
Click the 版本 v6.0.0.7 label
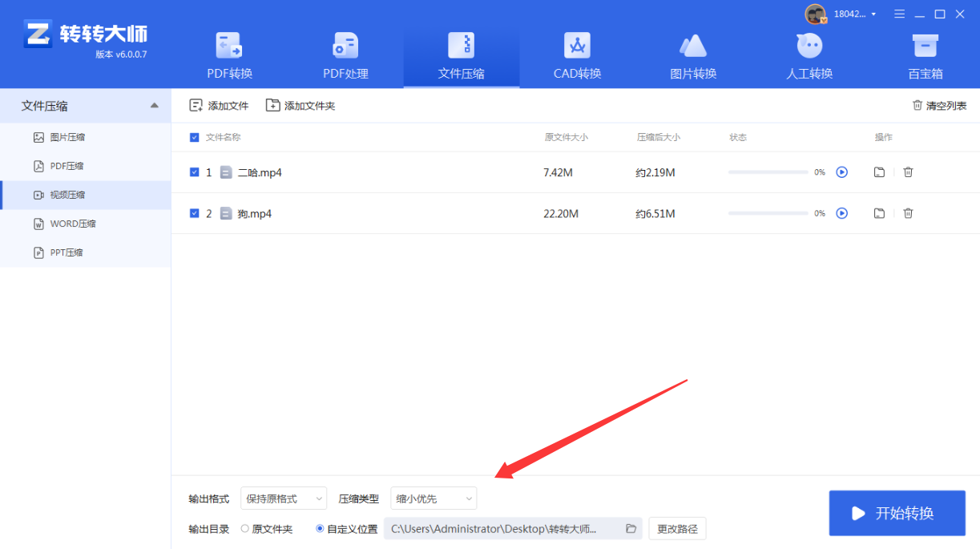coord(121,54)
